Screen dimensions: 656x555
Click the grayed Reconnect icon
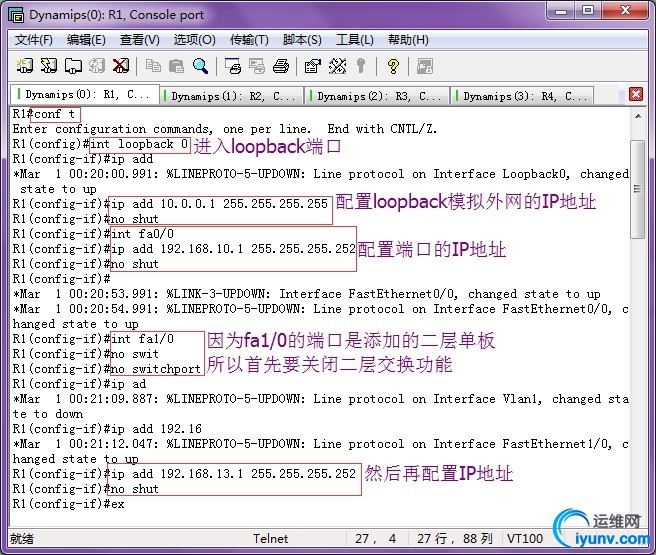click(97, 66)
